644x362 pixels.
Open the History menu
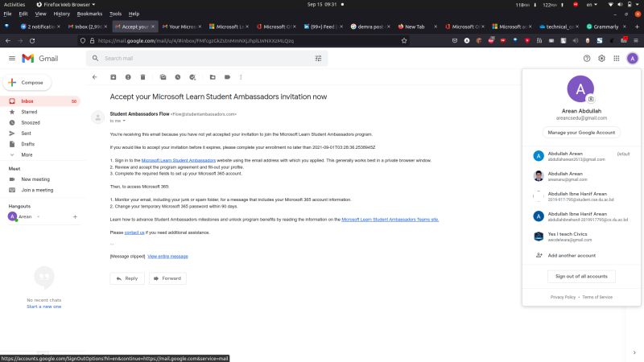coord(62,14)
